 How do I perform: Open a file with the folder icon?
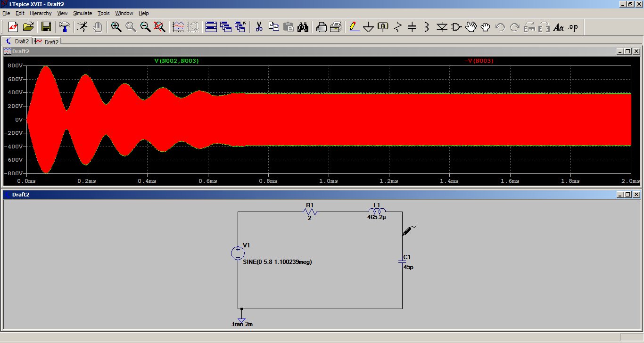click(28, 27)
